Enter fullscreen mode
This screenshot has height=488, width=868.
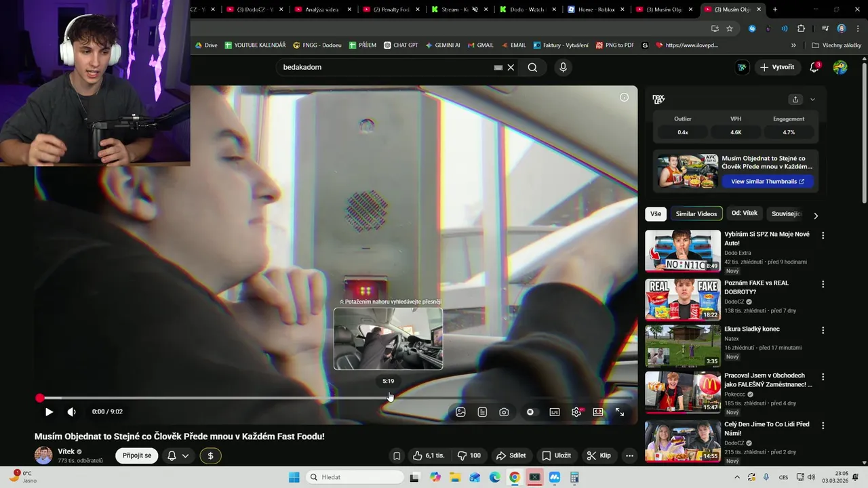tap(620, 411)
